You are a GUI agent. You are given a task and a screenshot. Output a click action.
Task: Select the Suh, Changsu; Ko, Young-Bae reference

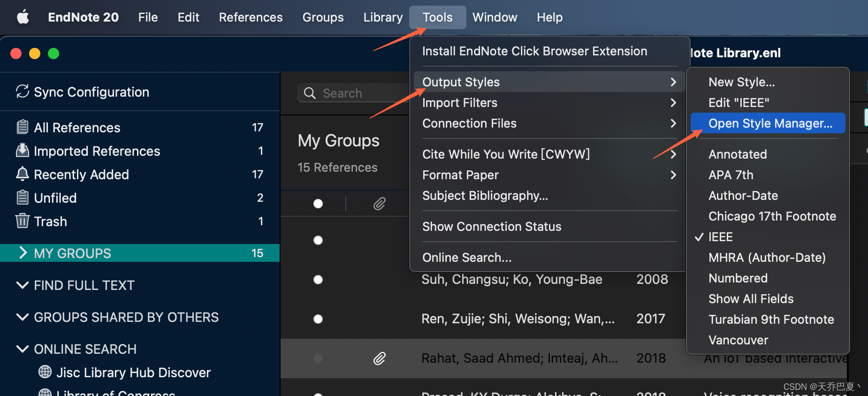pos(511,280)
